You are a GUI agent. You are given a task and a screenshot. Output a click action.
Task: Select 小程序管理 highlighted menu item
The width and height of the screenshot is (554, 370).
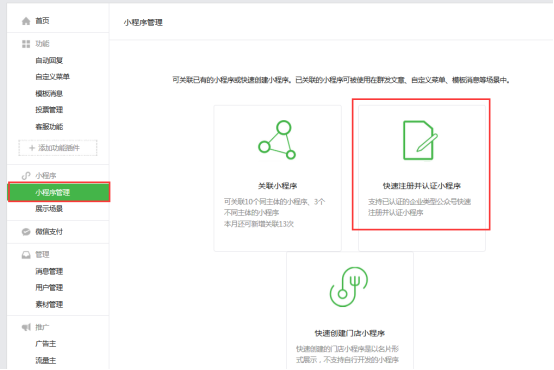click(59, 192)
